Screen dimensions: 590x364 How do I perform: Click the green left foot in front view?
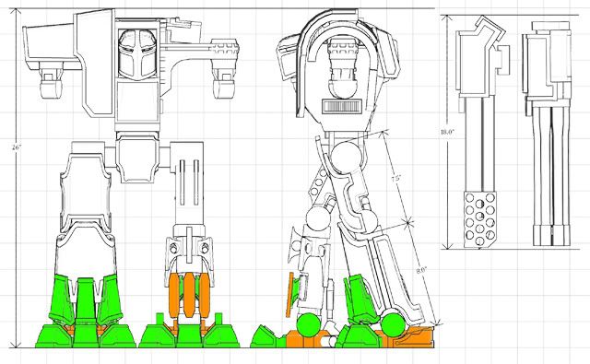point(86,311)
